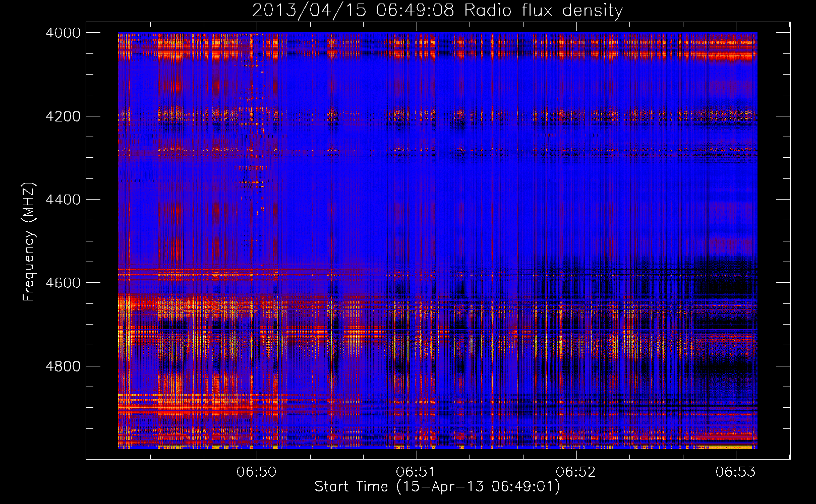
Task: Click the 4400 frequency tick label
Action: pyautogui.click(x=63, y=200)
